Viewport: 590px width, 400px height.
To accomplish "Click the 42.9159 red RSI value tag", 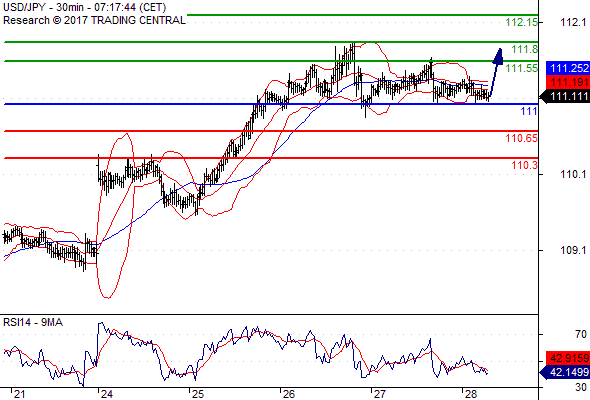I will click(x=568, y=358).
